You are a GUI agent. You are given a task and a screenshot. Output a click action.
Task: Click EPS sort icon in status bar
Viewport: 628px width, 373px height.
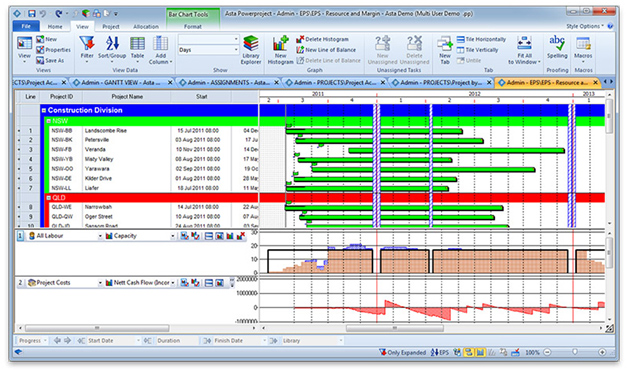[x=439, y=353]
